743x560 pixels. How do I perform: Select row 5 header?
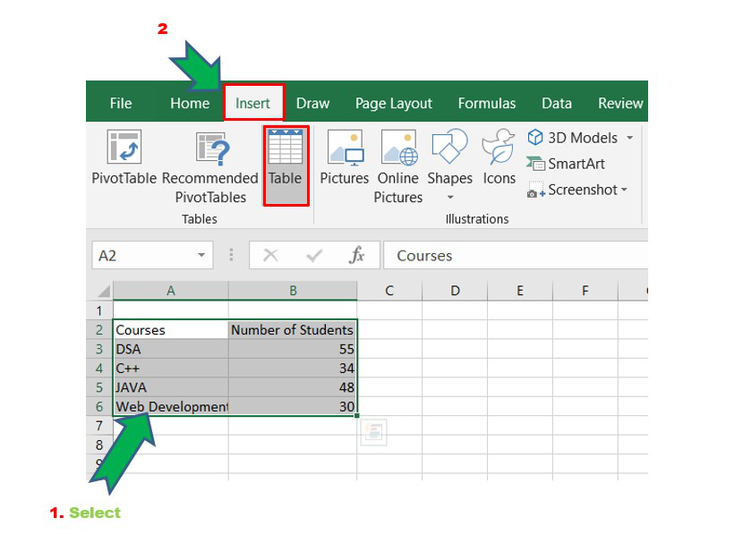(99, 387)
